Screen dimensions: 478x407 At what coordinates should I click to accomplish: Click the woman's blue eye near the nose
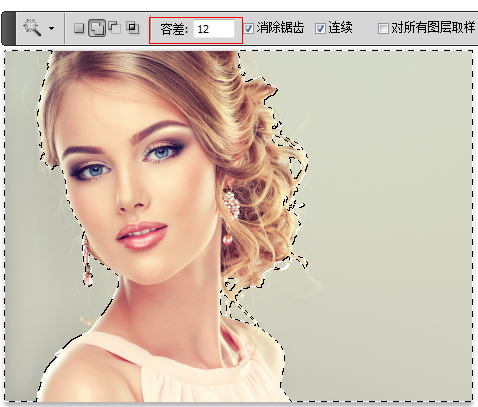coord(162,153)
